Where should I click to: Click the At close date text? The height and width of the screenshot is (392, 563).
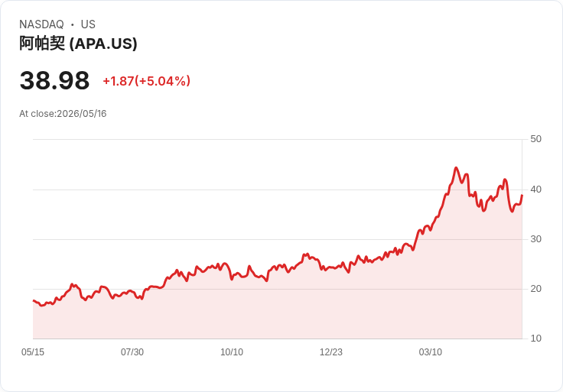tap(63, 114)
